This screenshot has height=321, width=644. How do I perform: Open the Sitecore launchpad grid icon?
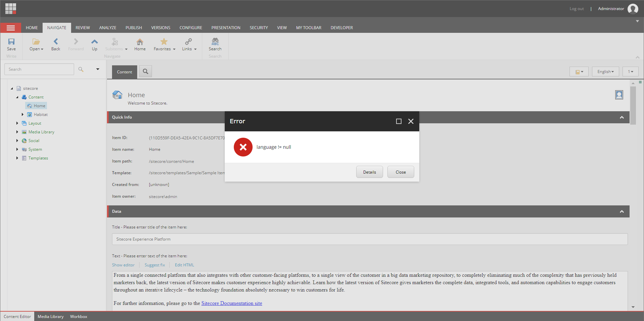point(11,8)
